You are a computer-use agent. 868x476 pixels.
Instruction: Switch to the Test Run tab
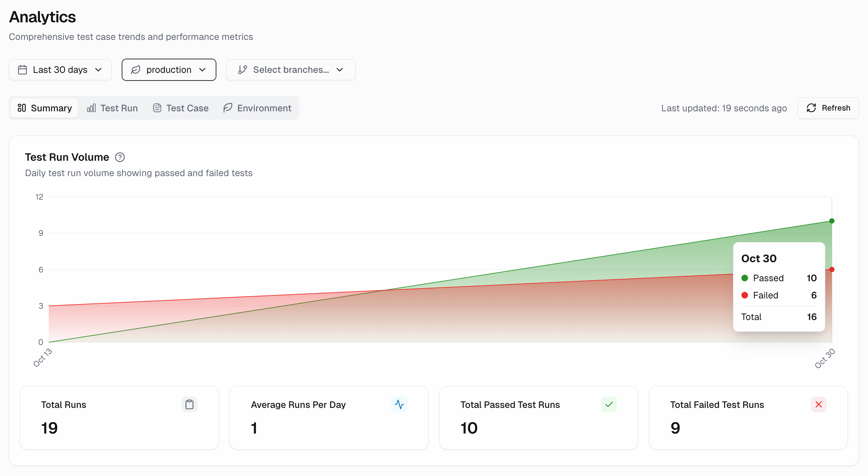tap(112, 108)
